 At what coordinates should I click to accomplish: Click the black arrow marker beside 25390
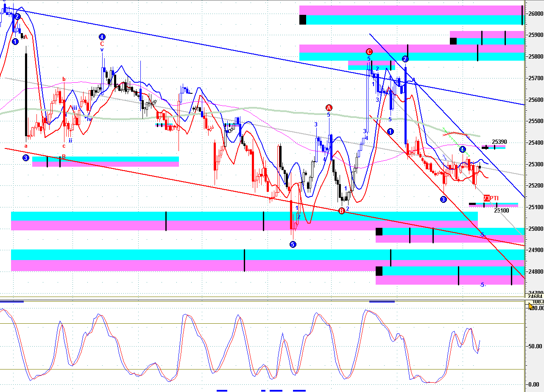pyautogui.click(x=485, y=147)
